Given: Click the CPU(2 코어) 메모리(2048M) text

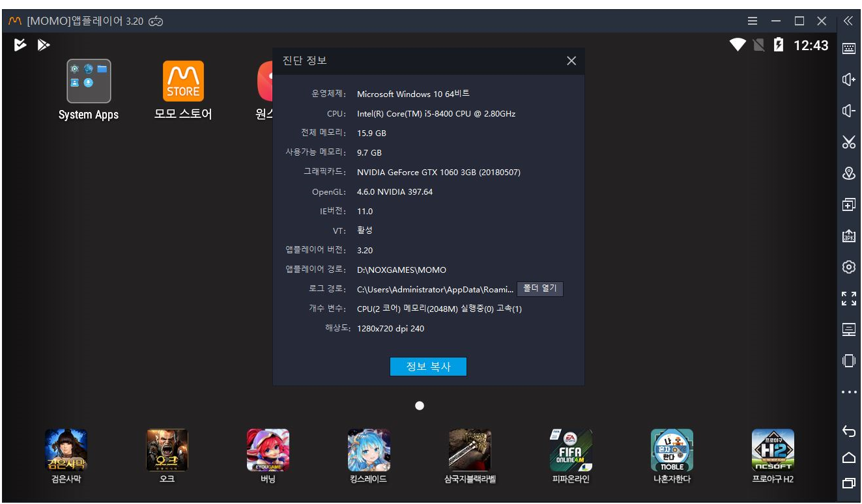Looking at the screenshot, I should pos(439,309).
